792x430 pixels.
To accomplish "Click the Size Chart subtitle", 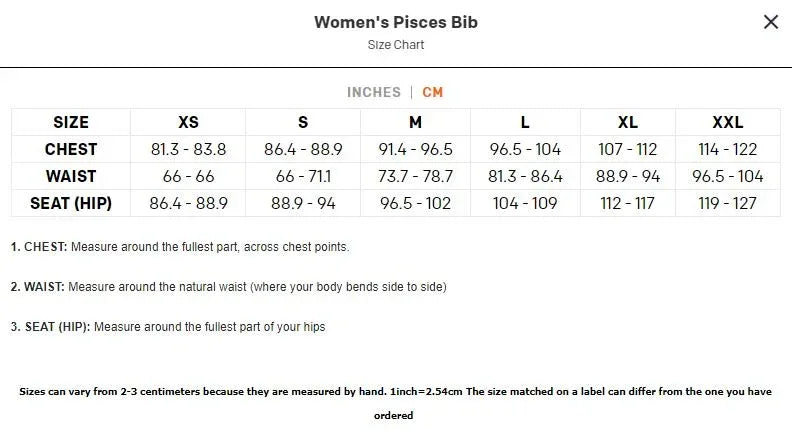I will click(396, 45).
